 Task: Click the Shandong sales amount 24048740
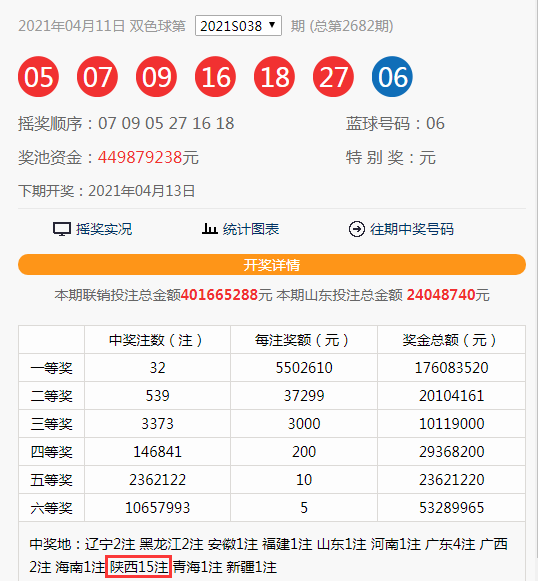(x=441, y=295)
